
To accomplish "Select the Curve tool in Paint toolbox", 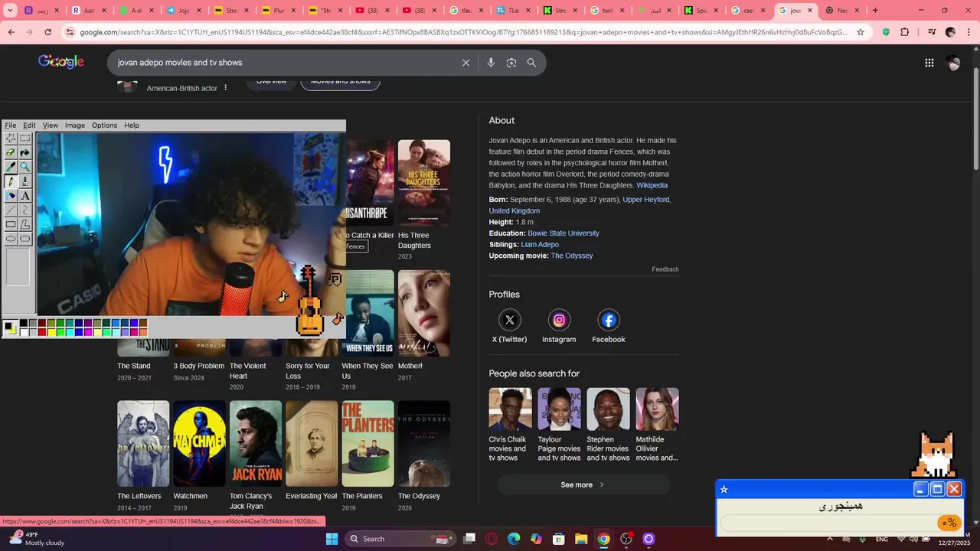I will 25,210.
